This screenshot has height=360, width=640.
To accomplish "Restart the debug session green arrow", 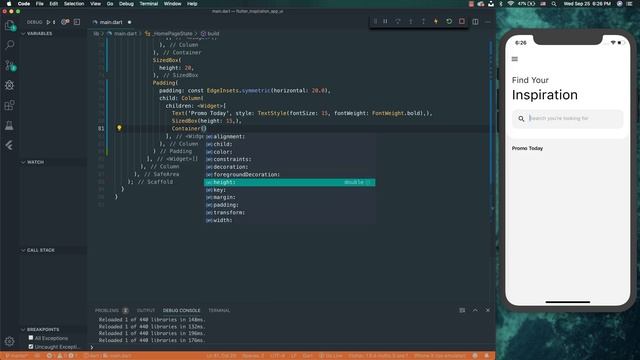I will click(449, 21).
